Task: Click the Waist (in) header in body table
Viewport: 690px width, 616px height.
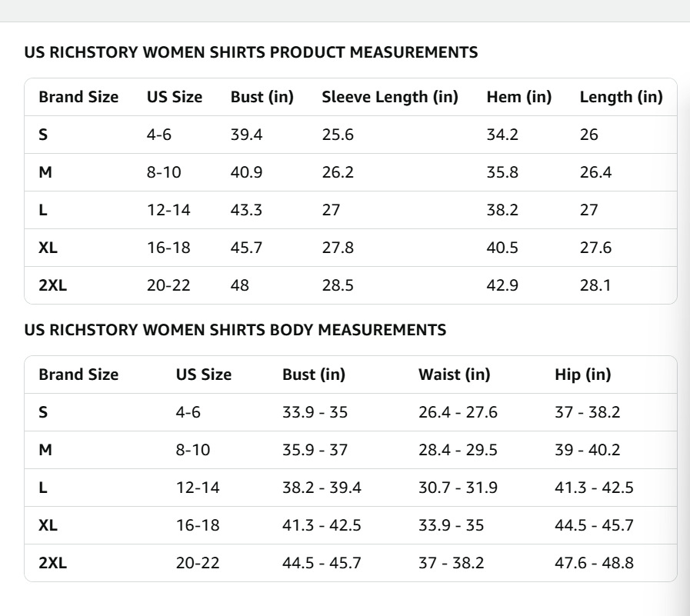Action: 454,375
